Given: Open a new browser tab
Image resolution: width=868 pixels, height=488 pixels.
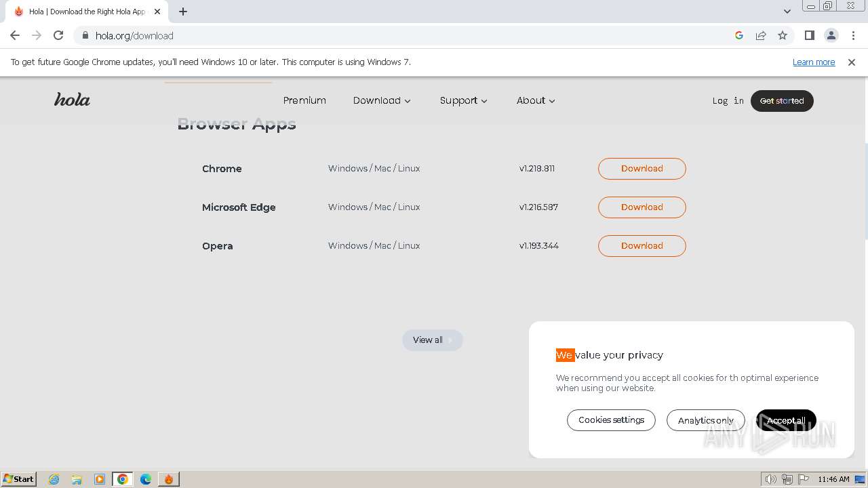Looking at the screenshot, I should click(x=183, y=12).
